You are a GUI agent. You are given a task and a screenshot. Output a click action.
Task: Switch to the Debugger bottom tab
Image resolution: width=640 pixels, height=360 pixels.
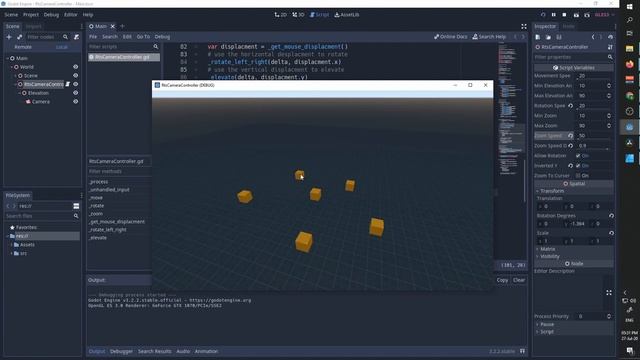click(121, 351)
